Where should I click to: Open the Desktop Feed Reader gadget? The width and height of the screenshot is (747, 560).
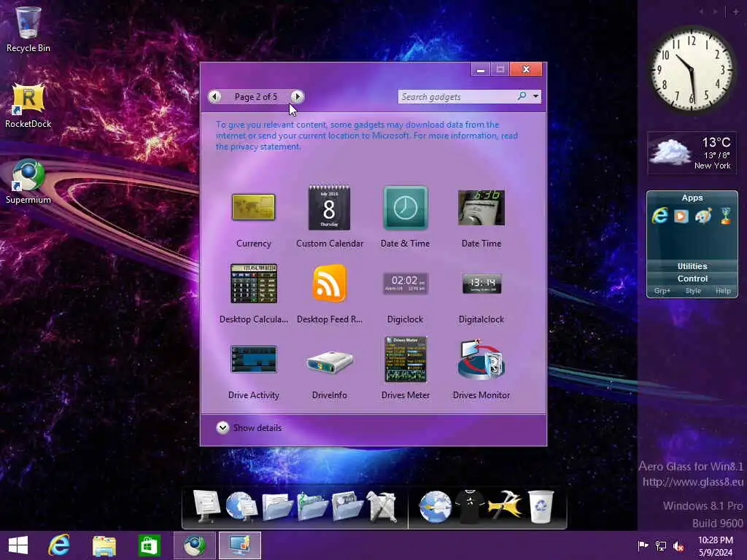pyautogui.click(x=329, y=284)
